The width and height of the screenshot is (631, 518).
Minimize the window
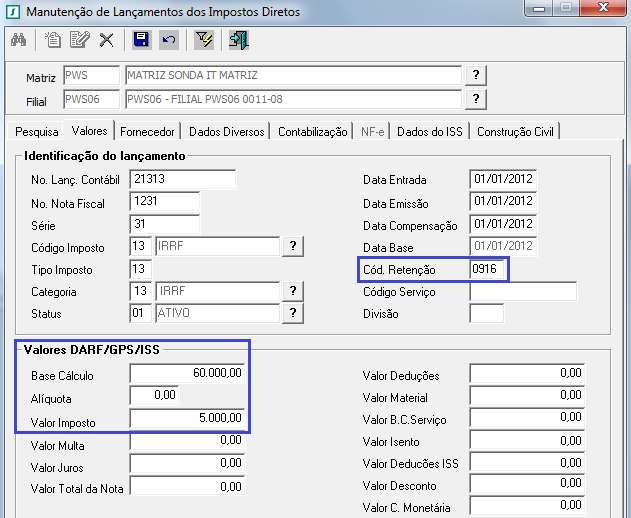pos(538,8)
